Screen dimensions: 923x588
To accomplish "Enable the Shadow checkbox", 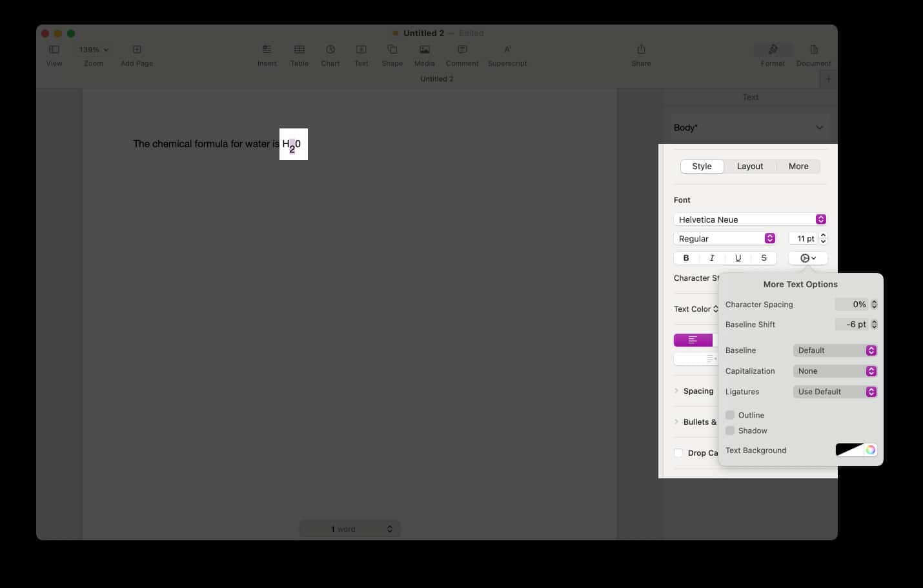I will 730,431.
